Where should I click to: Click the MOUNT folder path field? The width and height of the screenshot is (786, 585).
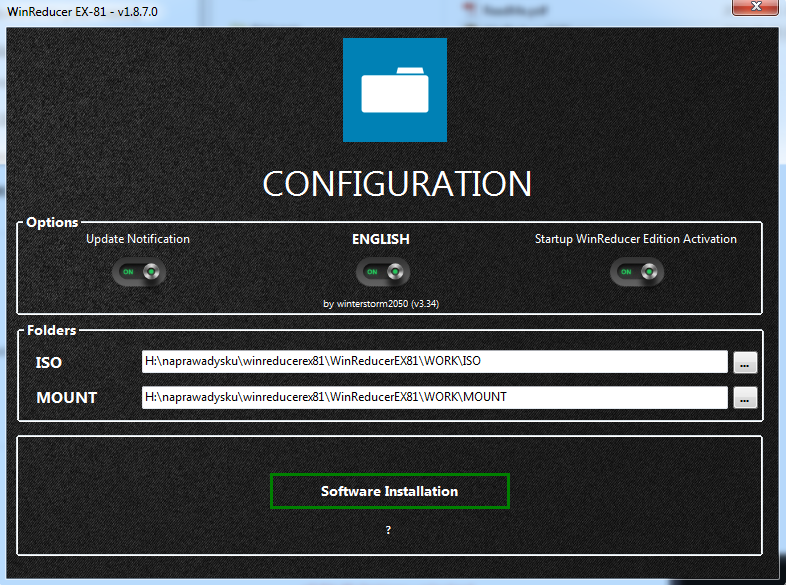pyautogui.click(x=435, y=397)
